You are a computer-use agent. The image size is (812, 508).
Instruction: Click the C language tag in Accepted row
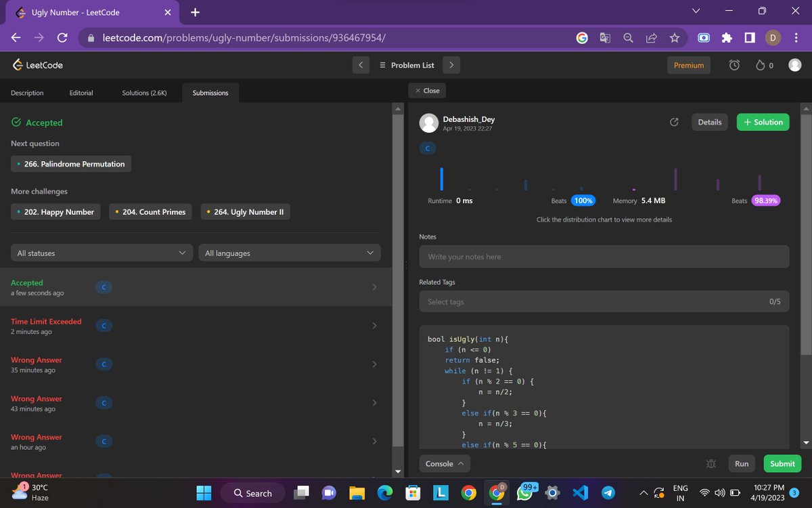(x=104, y=287)
